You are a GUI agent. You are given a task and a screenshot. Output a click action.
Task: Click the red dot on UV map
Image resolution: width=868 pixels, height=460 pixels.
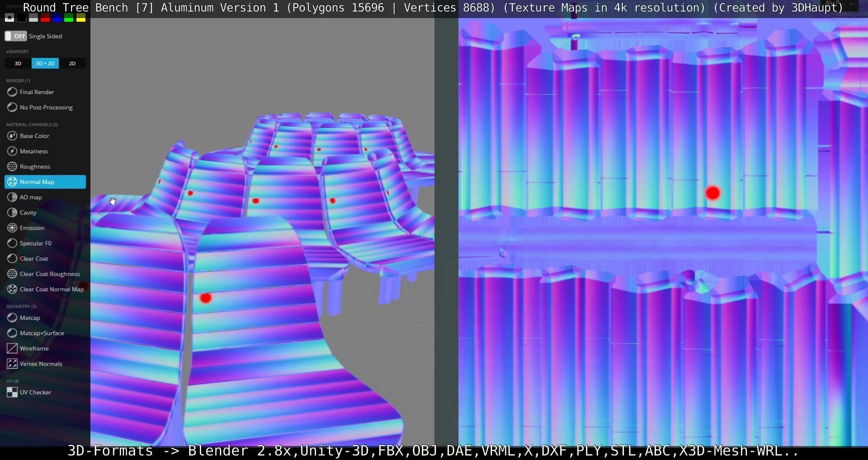coord(712,193)
